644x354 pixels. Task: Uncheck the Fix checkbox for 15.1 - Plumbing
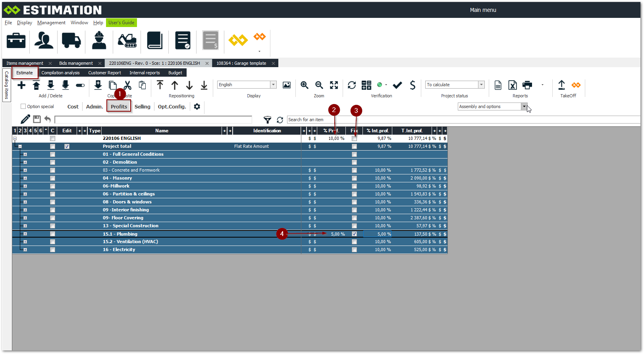[x=354, y=234]
